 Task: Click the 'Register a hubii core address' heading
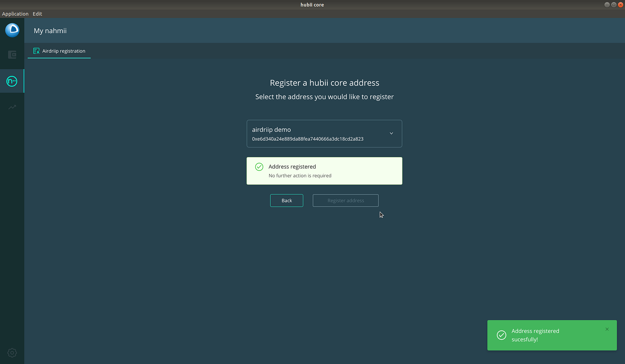[x=325, y=83]
